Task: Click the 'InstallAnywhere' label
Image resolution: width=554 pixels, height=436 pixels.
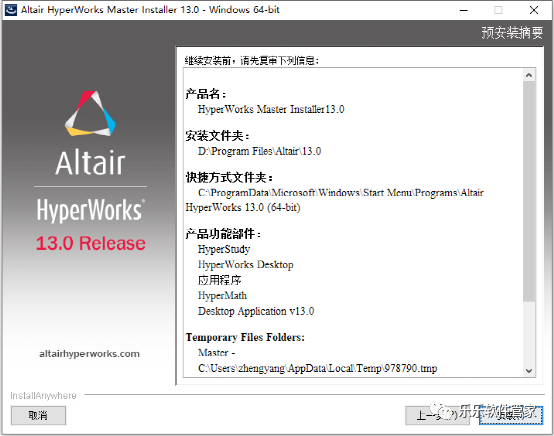Action: pyautogui.click(x=43, y=396)
